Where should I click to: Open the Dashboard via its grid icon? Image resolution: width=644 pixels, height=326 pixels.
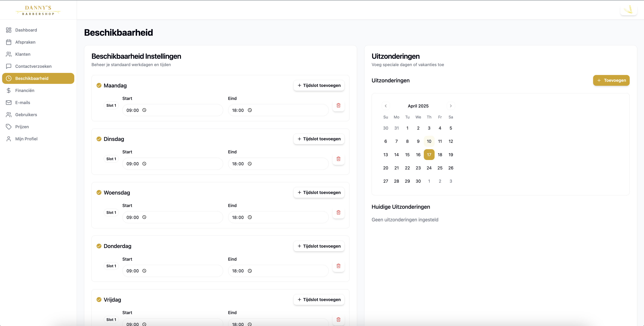point(8,30)
